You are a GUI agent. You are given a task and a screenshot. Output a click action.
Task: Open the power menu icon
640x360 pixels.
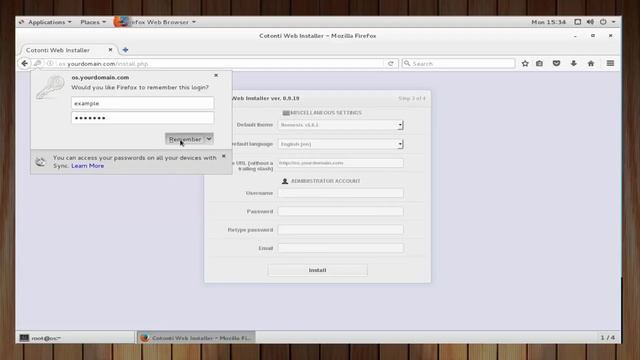click(603, 22)
